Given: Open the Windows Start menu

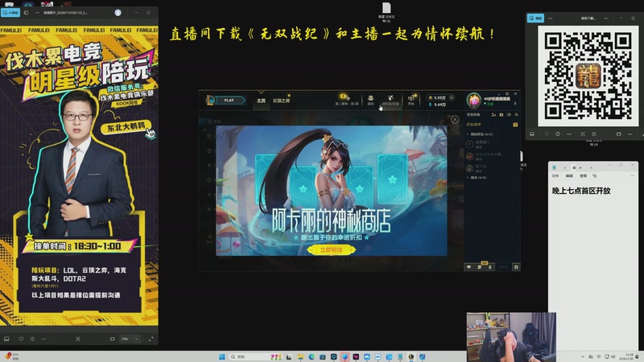Looking at the screenshot, I should 222,356.
